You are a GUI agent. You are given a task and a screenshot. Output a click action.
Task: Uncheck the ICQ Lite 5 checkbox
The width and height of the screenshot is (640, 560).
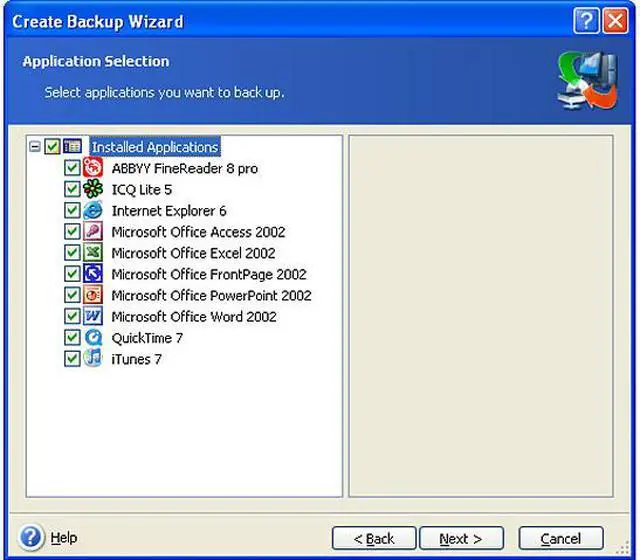[72, 189]
